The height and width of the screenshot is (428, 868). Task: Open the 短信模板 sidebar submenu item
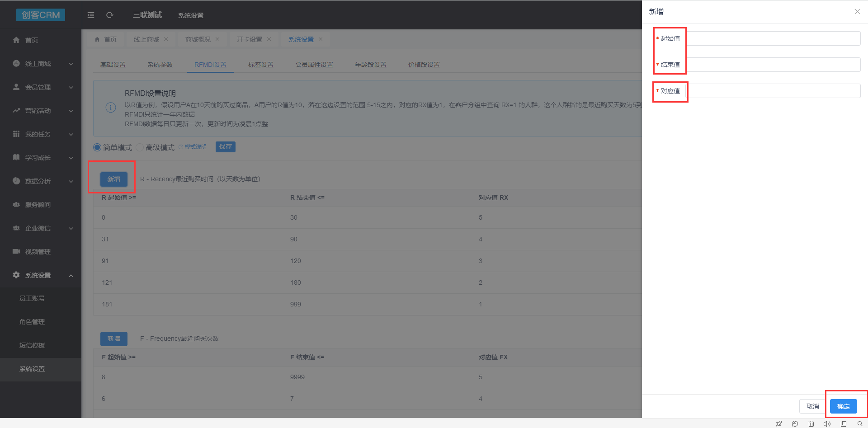[32, 345]
